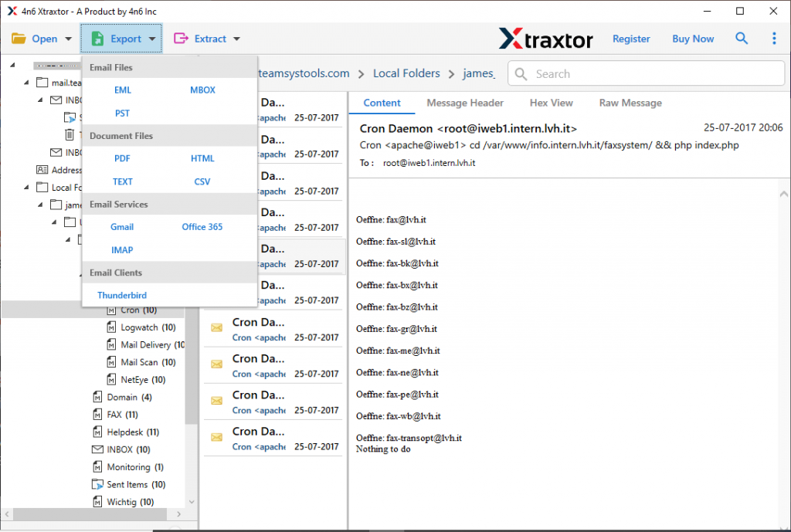Image resolution: width=791 pixels, height=532 pixels.
Task: Select the Monitoring folder icon
Action: pos(99,466)
